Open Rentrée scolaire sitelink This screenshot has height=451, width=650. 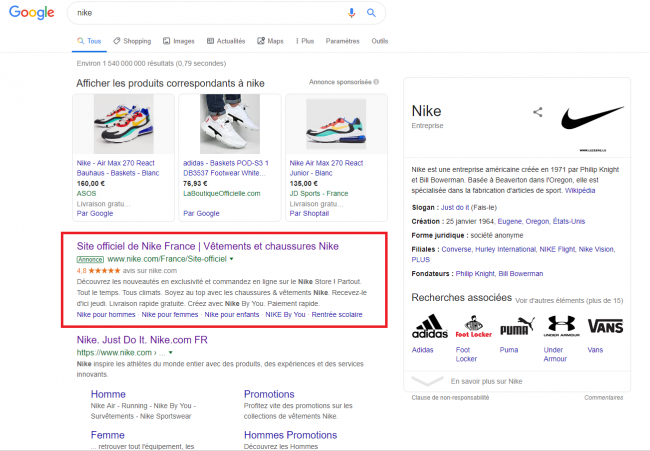point(337,315)
